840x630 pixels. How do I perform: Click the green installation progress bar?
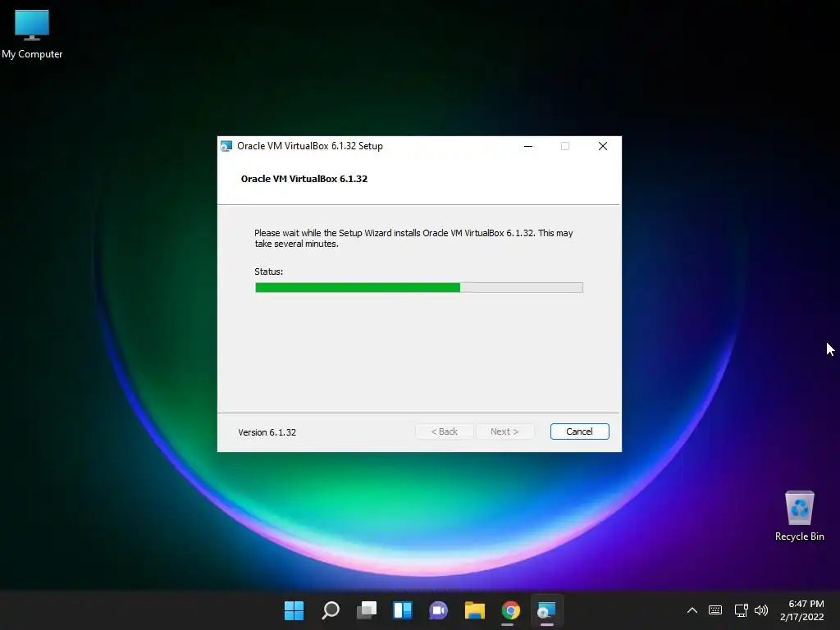pyautogui.click(x=419, y=288)
